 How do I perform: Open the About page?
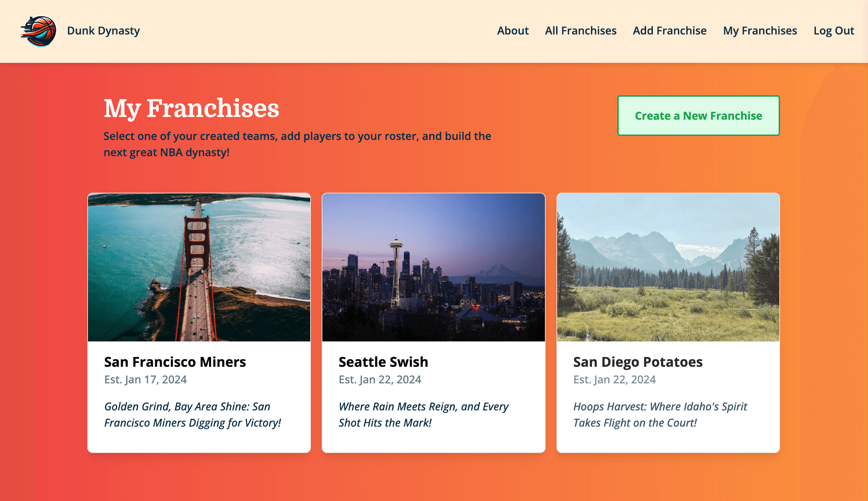click(x=512, y=31)
